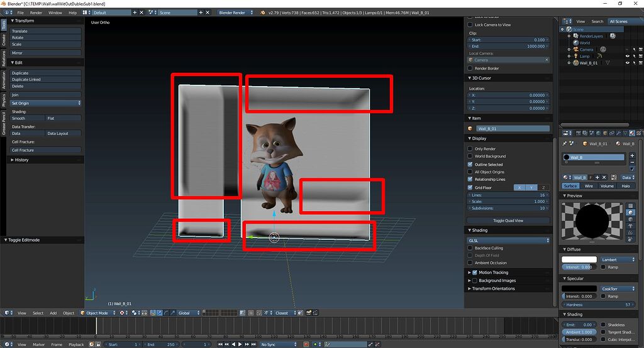This screenshot has height=348, width=644.
Task: Click the auto-keying record button
Action: pos(306,344)
